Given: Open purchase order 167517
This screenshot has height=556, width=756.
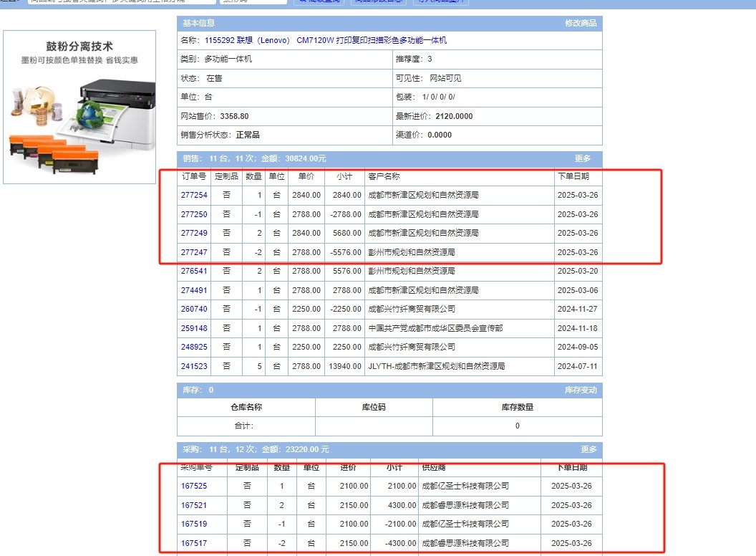Looking at the screenshot, I should [x=194, y=543].
